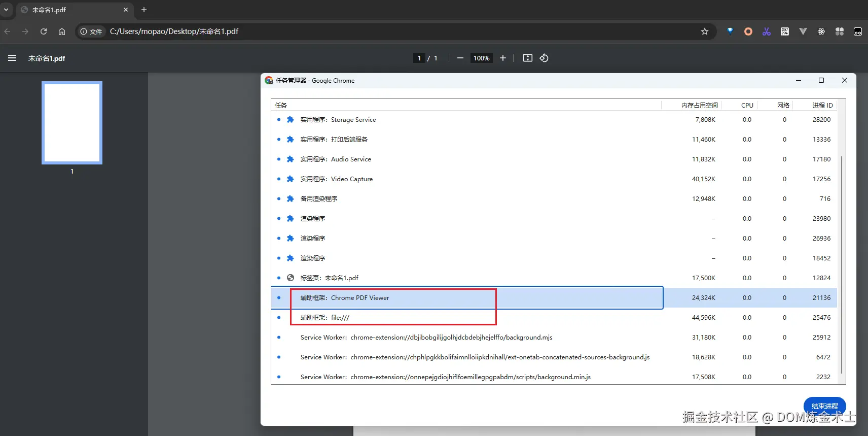This screenshot has height=436, width=868.
Task: Click the memory value 24,324K
Action: pyautogui.click(x=704, y=298)
